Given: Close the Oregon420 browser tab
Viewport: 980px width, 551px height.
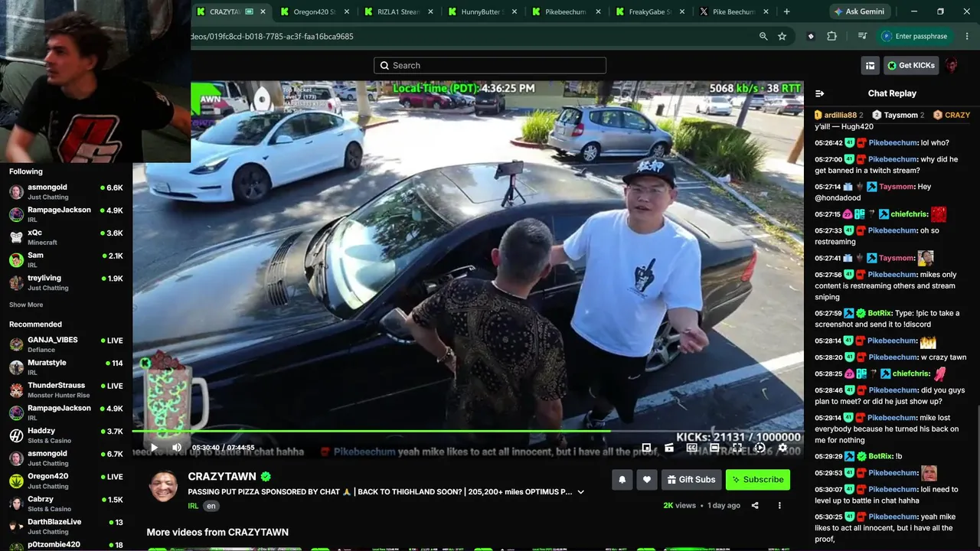Looking at the screenshot, I should [x=347, y=11].
